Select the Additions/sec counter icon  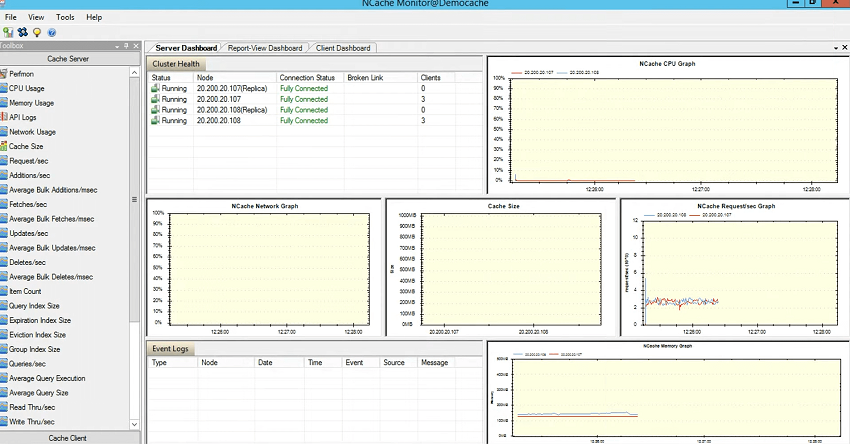[3, 175]
